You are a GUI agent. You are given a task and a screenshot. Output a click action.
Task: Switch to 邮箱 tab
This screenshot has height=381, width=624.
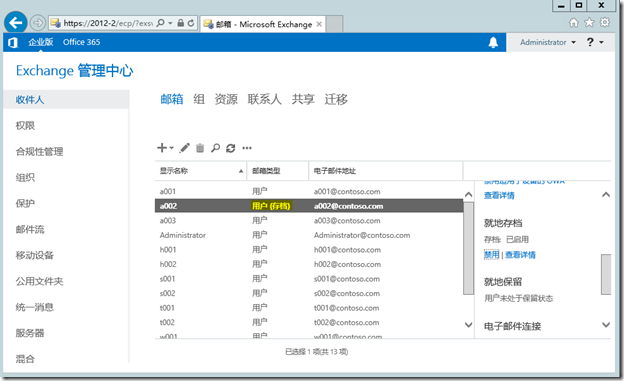pyautogui.click(x=172, y=99)
